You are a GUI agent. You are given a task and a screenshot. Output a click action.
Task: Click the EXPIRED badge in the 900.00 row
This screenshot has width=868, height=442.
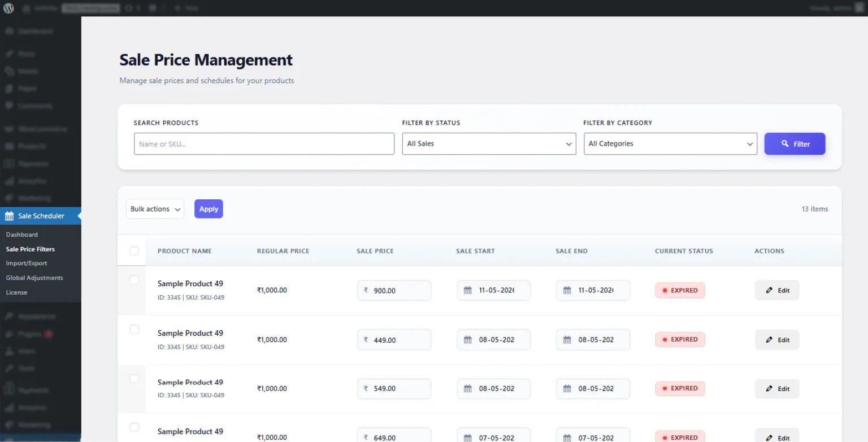[x=680, y=291]
